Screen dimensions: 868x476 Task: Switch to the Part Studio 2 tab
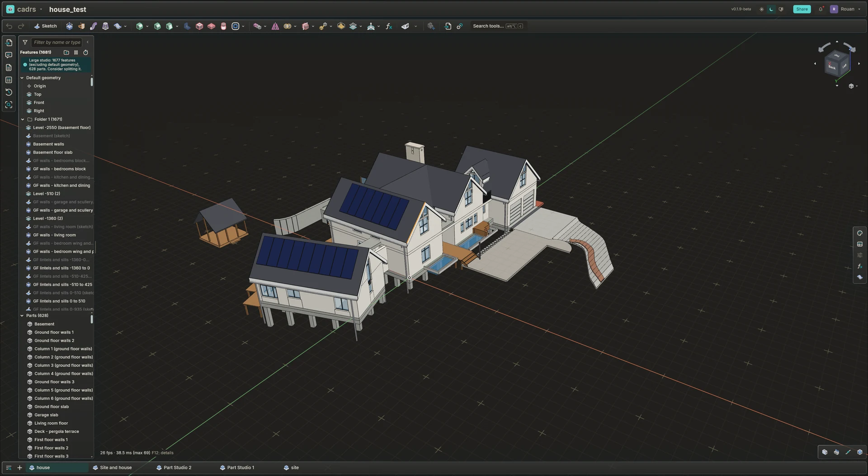tap(174, 468)
